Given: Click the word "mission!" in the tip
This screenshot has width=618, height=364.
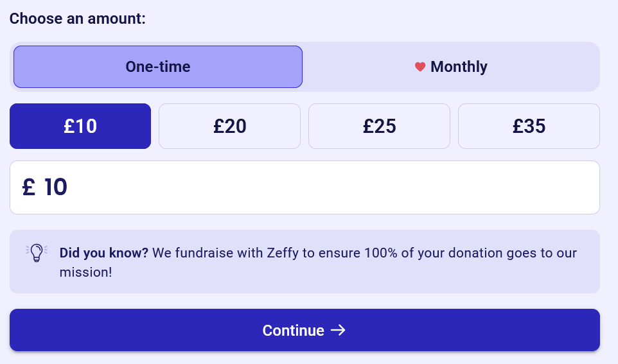Looking at the screenshot, I should click(85, 272).
